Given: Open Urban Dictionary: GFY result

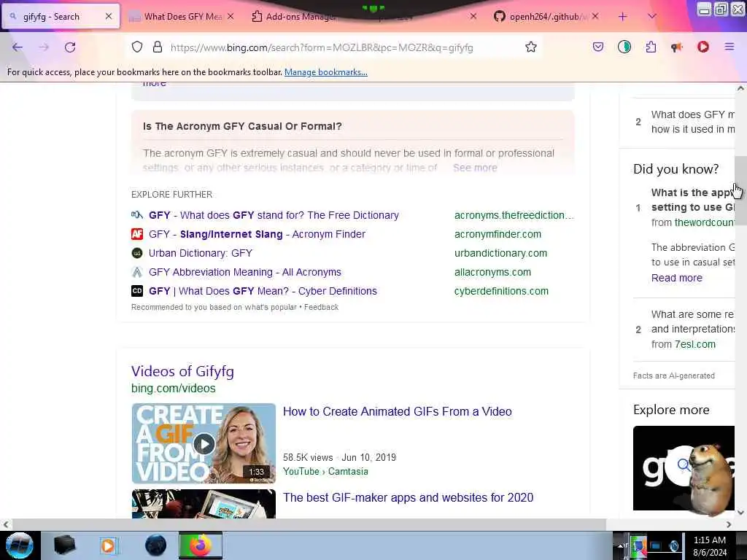Looking at the screenshot, I should coord(201,253).
